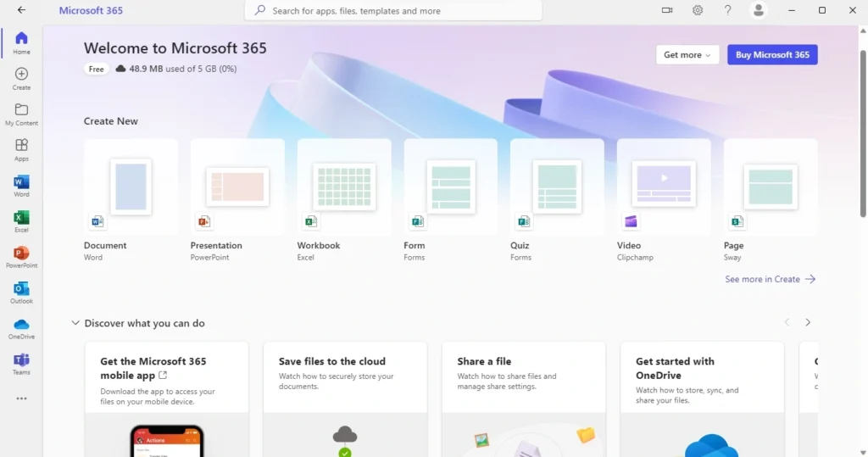Open the Create section in sidebar
The image size is (868, 457).
pyautogui.click(x=21, y=79)
